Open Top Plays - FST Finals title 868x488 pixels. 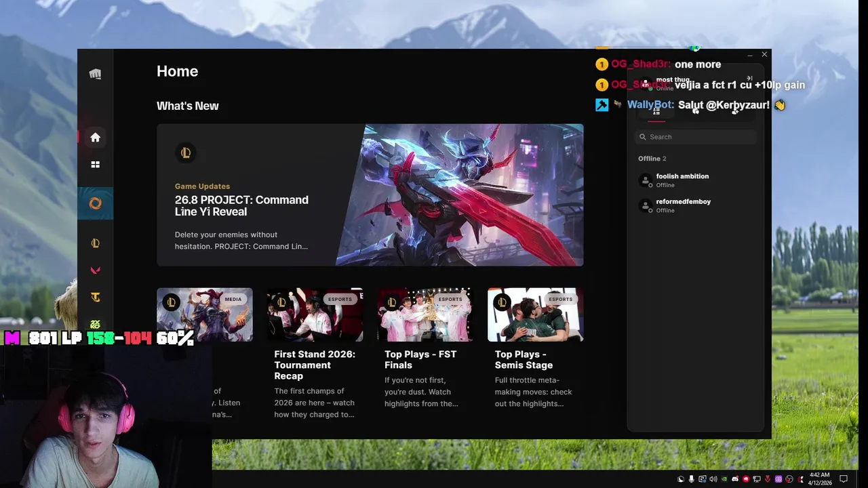point(420,359)
